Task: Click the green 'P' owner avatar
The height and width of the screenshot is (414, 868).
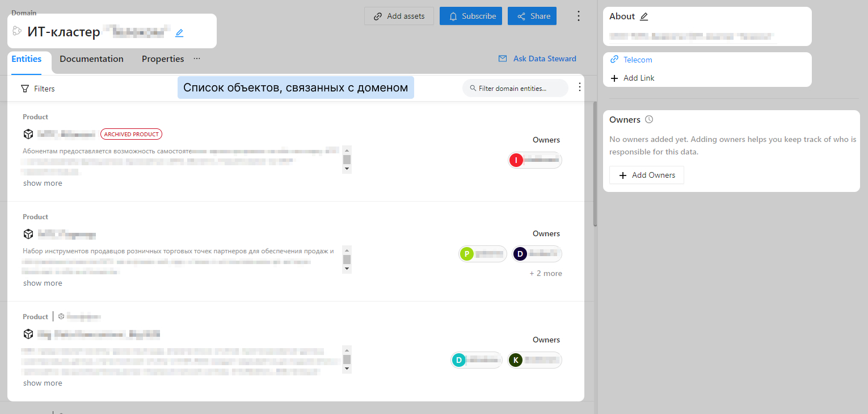Action: click(x=466, y=254)
